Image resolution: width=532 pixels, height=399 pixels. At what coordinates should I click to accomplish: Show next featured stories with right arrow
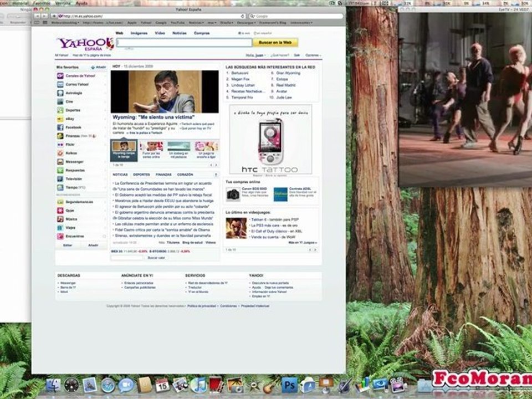tap(216, 165)
